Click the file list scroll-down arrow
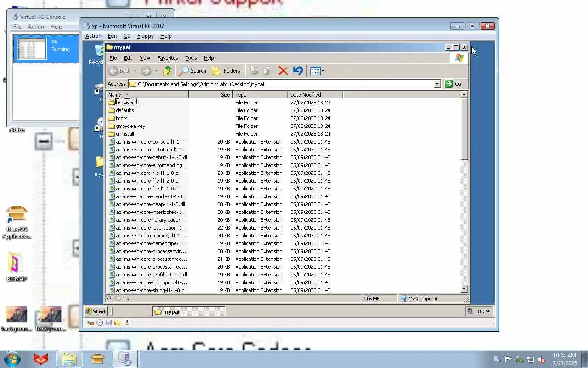This screenshot has height=368, width=588. (464, 289)
